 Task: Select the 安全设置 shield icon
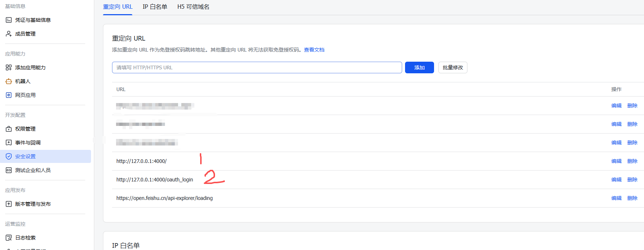pos(9,156)
